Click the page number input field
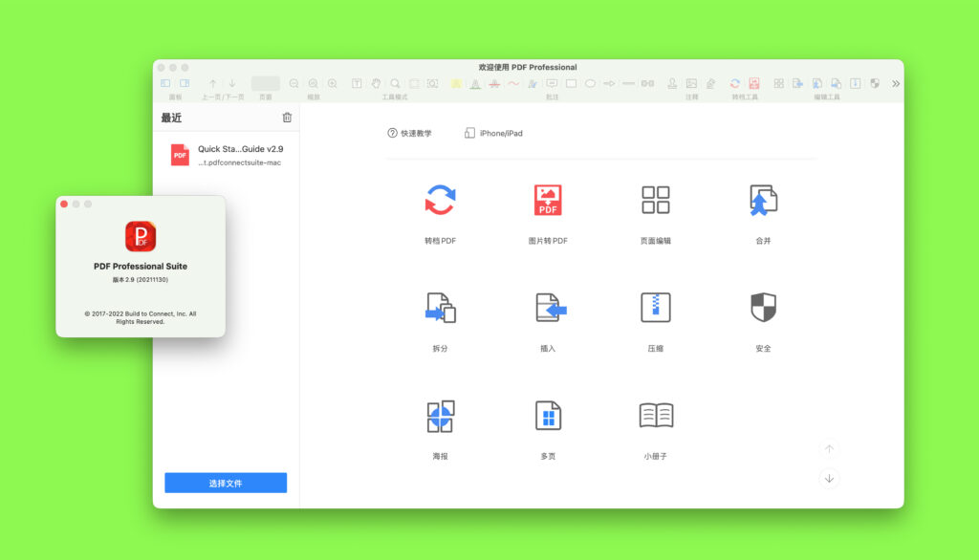The image size is (979, 560). pos(265,83)
